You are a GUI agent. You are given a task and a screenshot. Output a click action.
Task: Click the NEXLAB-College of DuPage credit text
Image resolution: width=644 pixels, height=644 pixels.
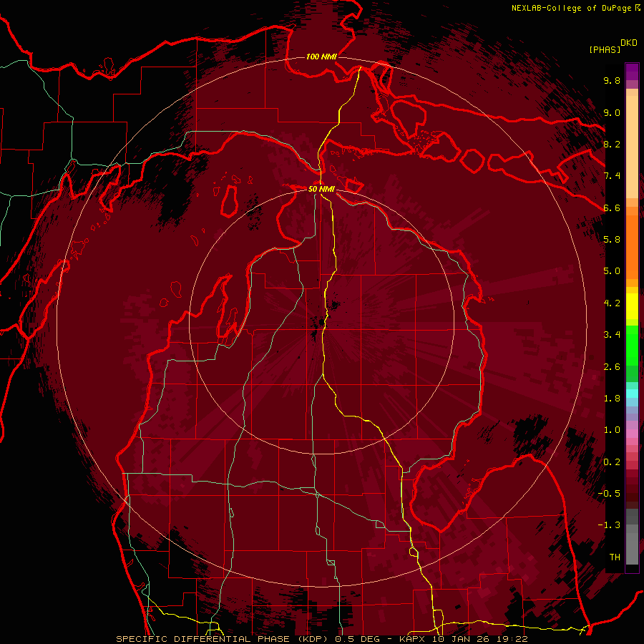coord(571,8)
